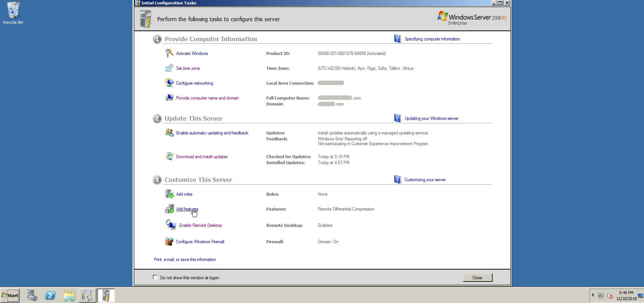Click the software box and disc taskbar icon
Screen dimensions: 644x303
tap(88, 296)
